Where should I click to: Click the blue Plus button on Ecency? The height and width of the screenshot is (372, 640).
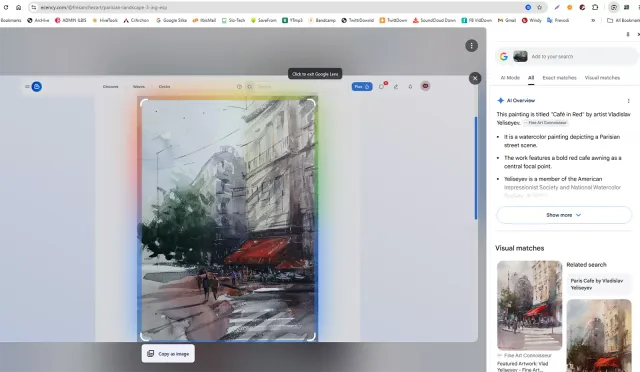(362, 87)
